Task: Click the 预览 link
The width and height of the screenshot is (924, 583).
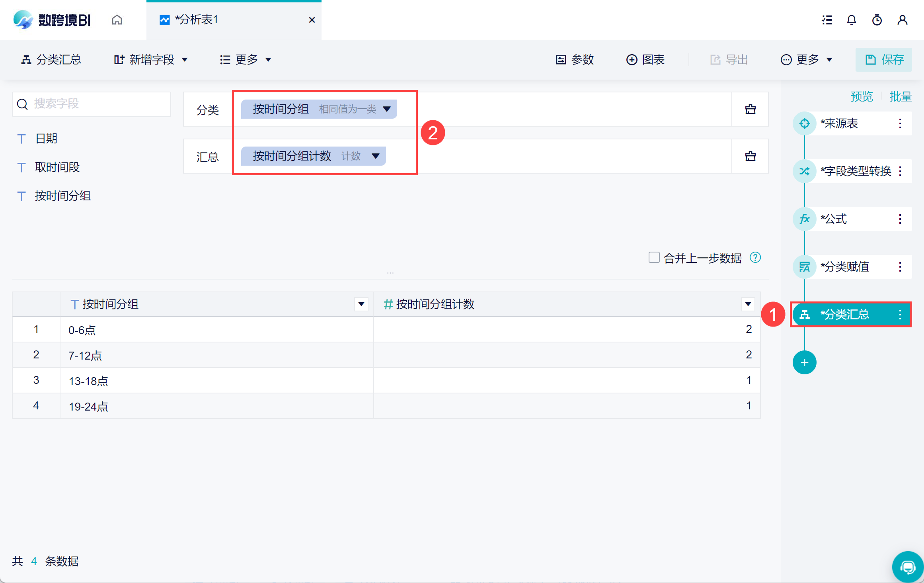Action: 862,96
